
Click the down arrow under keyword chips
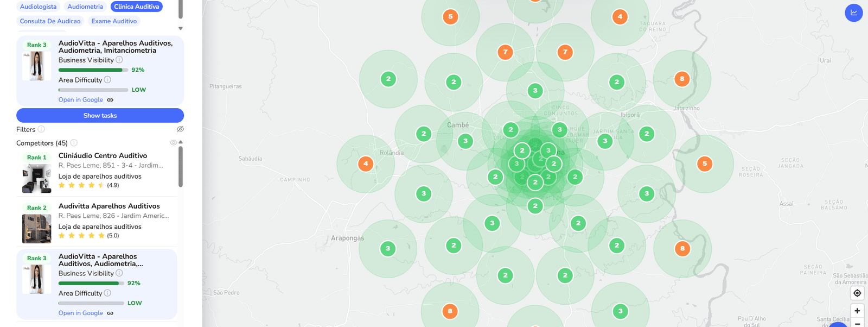tap(181, 28)
